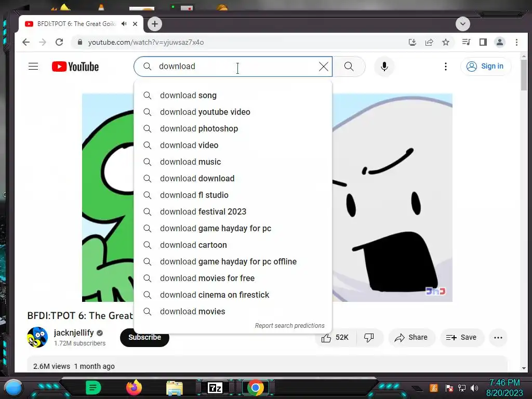Choose suggestion download download

pyautogui.click(x=233, y=179)
